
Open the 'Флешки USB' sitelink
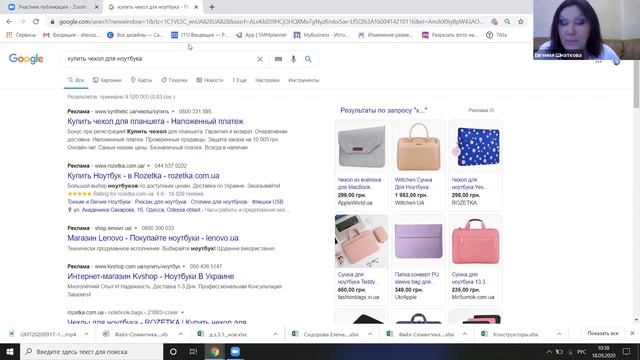[x=267, y=202]
